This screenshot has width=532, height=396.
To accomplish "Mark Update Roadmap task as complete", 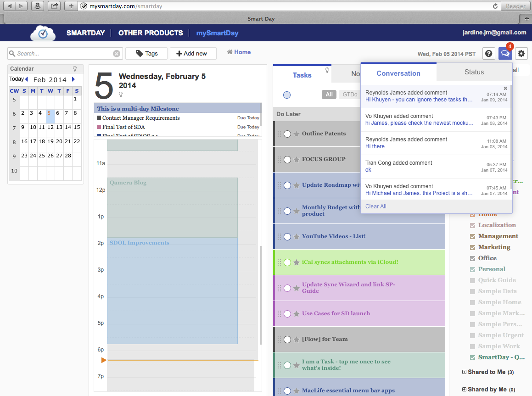I will point(287,185).
